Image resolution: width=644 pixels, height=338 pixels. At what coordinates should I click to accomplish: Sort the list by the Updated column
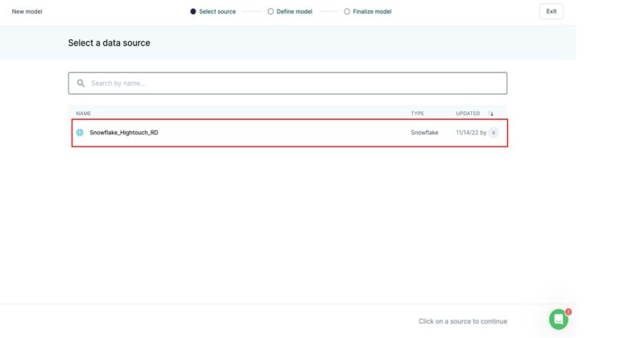468,113
